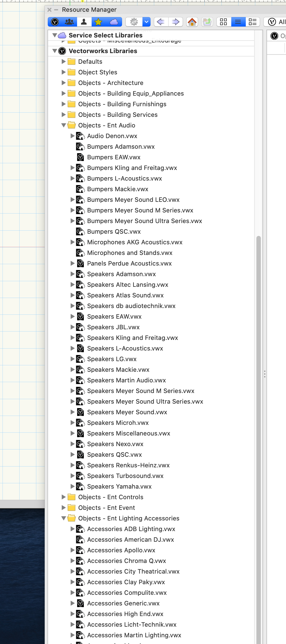286x644 pixels.
Task: Switch to detailed list view
Action: (x=252, y=22)
